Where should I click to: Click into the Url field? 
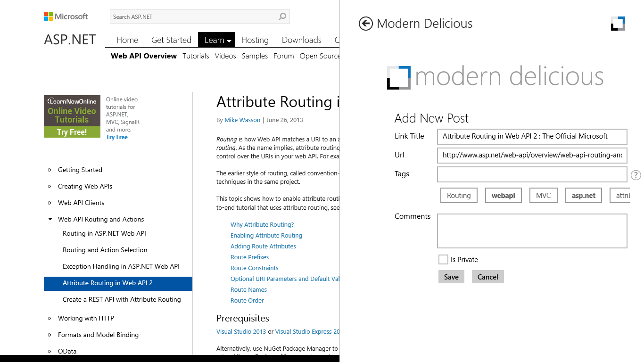(532, 155)
